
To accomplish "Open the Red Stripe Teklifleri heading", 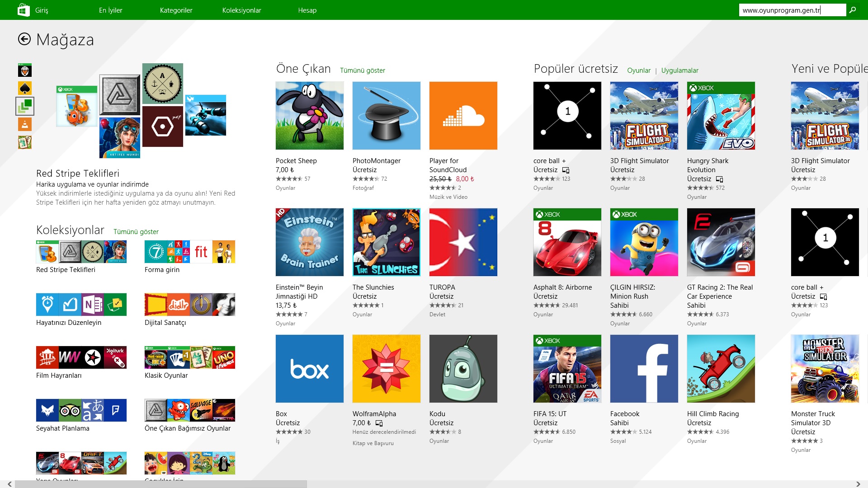I will pyautogui.click(x=78, y=174).
